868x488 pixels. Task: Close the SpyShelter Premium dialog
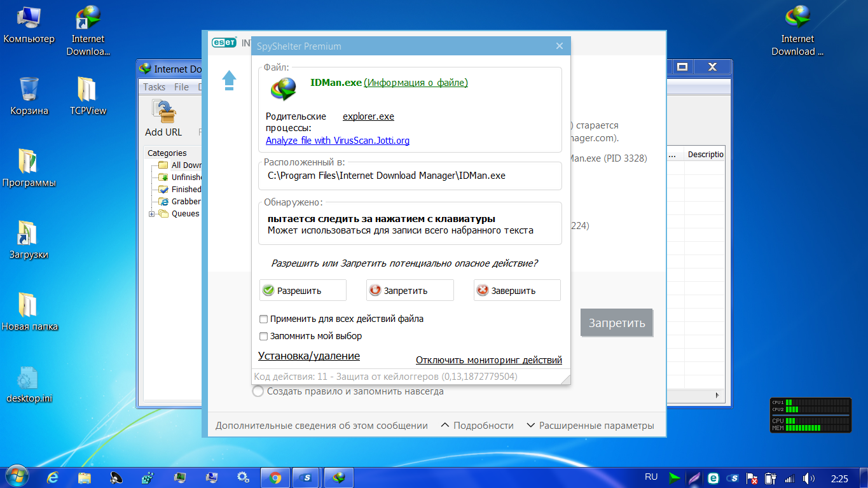[560, 46]
